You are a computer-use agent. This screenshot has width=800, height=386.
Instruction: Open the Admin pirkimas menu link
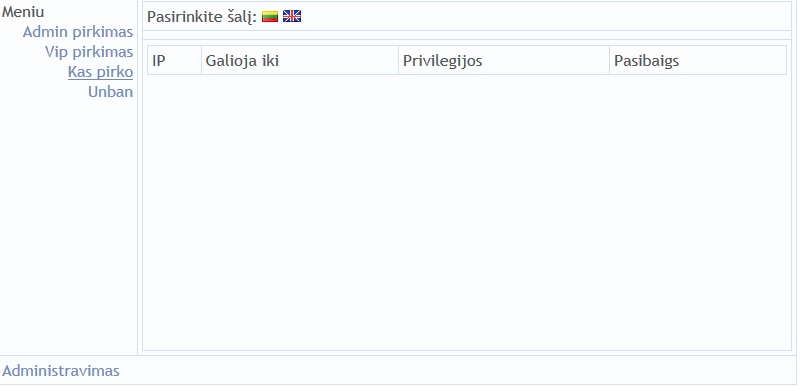pyautogui.click(x=78, y=32)
